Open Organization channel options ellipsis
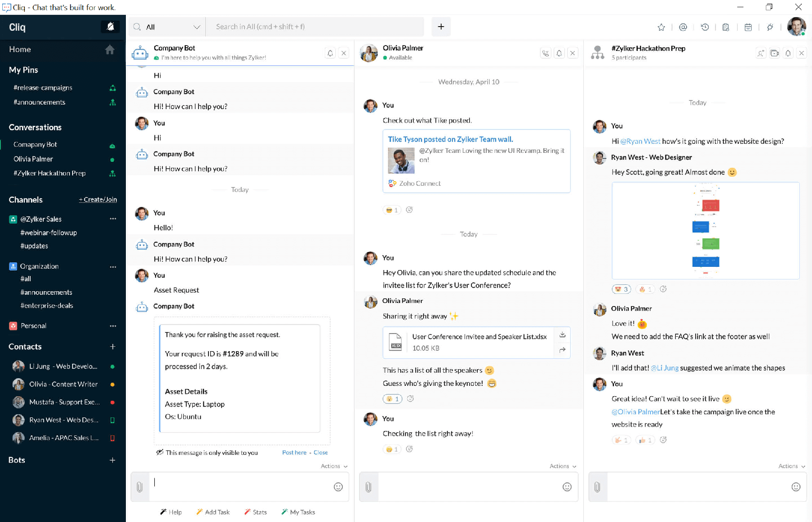Viewport: 812px width, 522px height. pos(113,266)
